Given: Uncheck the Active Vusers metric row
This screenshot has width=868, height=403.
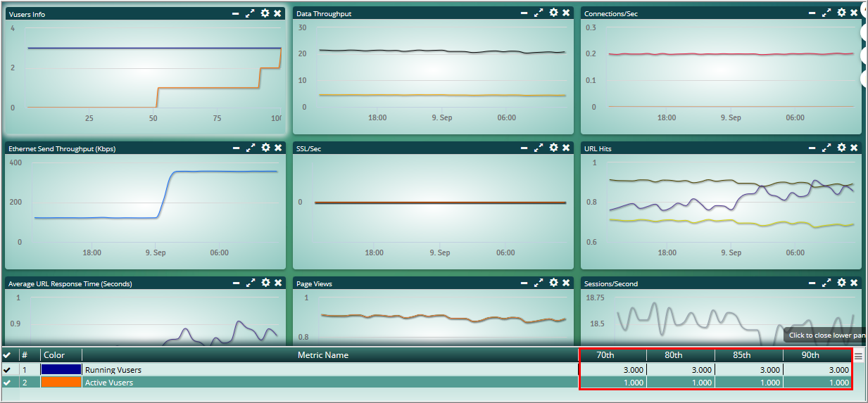Looking at the screenshot, I should 7,383.
